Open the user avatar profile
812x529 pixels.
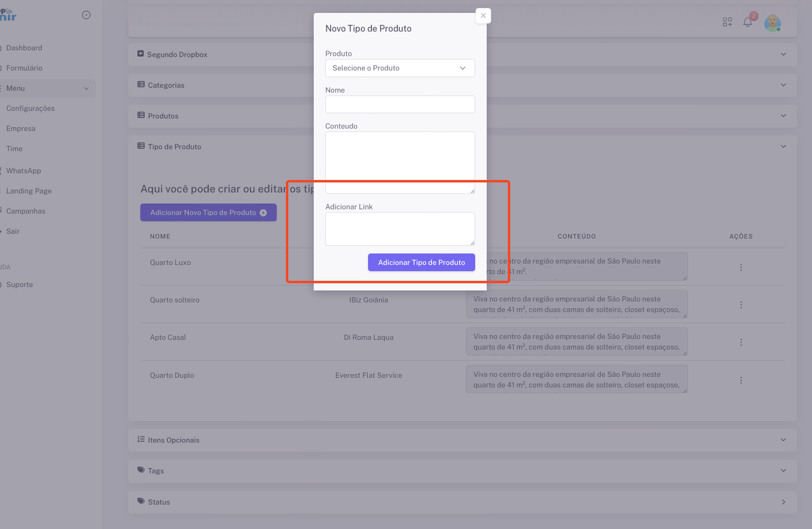click(x=772, y=23)
